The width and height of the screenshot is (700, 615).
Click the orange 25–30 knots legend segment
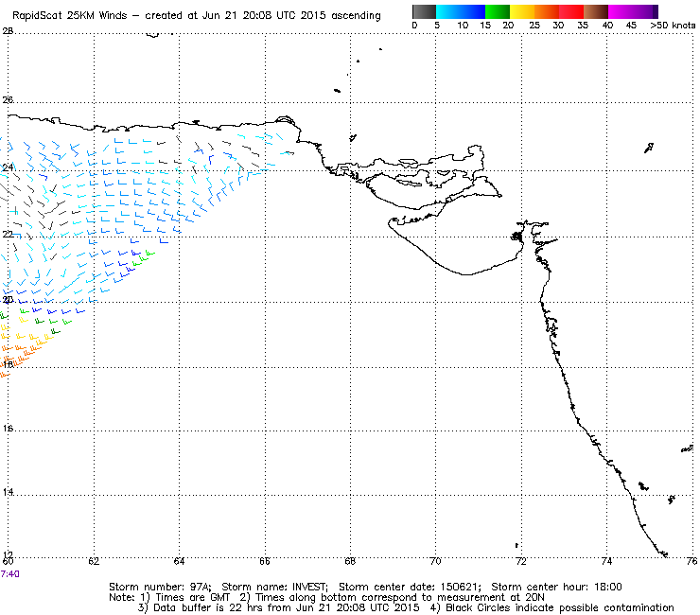(547, 11)
